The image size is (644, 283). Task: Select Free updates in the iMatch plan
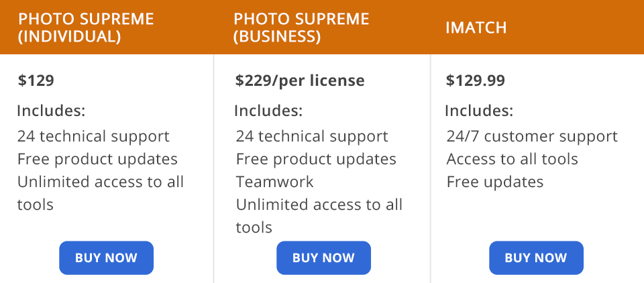point(495,182)
